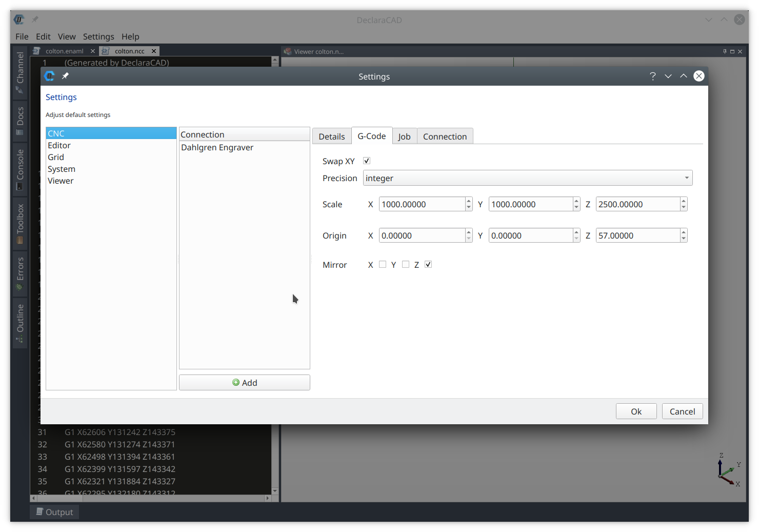Screen dimensions: 759x532
Task: Click the Cancel button
Action: (x=683, y=411)
